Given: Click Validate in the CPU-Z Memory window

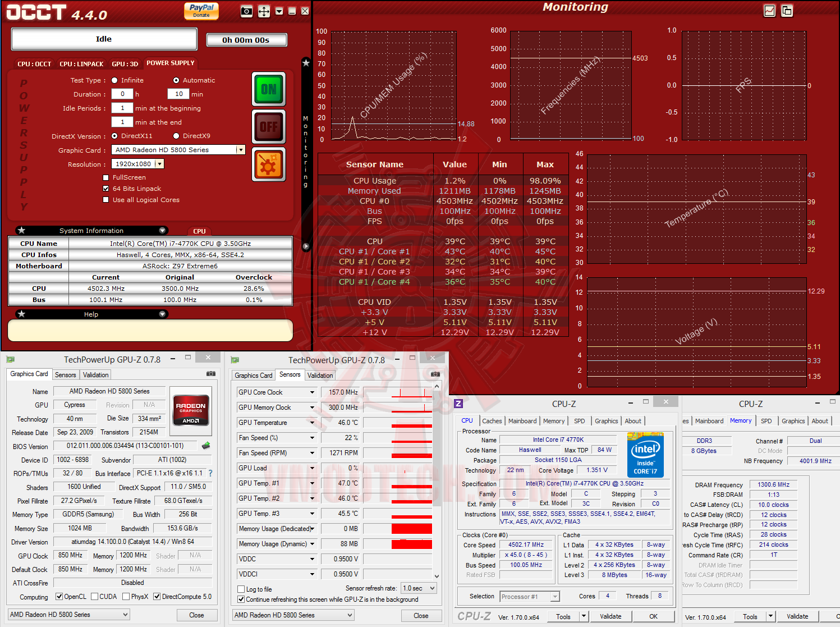Looking at the screenshot, I should pos(797,616).
